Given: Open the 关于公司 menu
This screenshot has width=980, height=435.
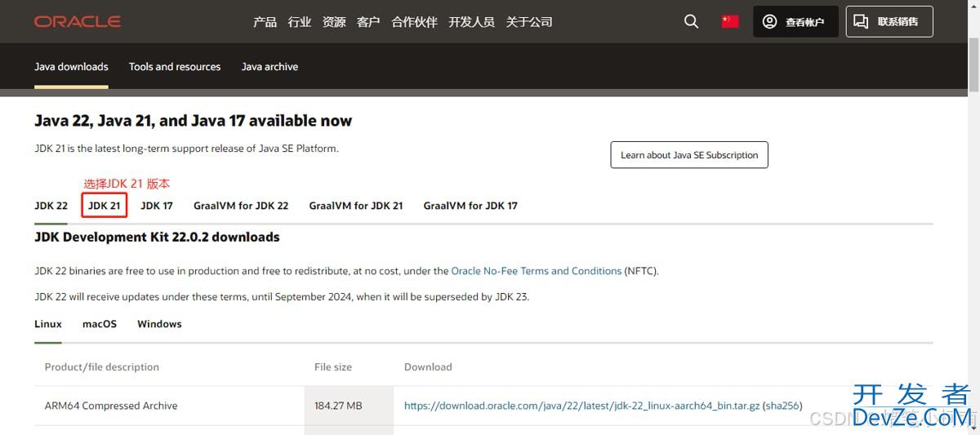Looking at the screenshot, I should pos(529,22).
